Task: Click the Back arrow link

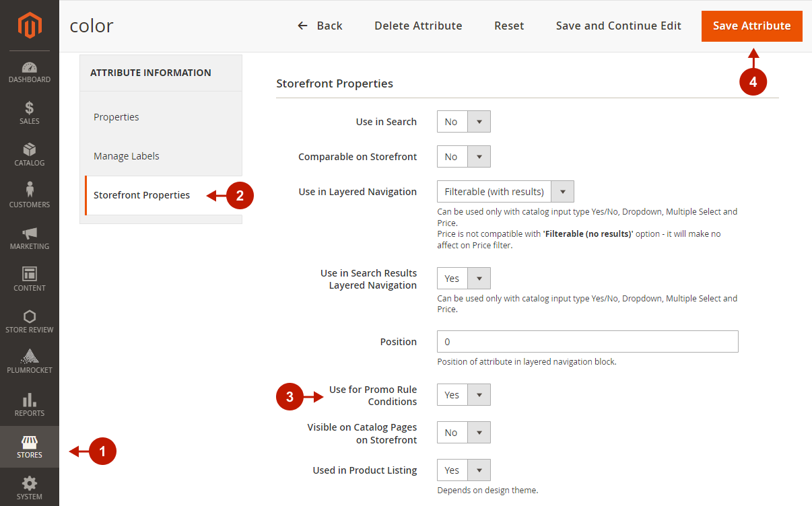Action: click(x=320, y=26)
